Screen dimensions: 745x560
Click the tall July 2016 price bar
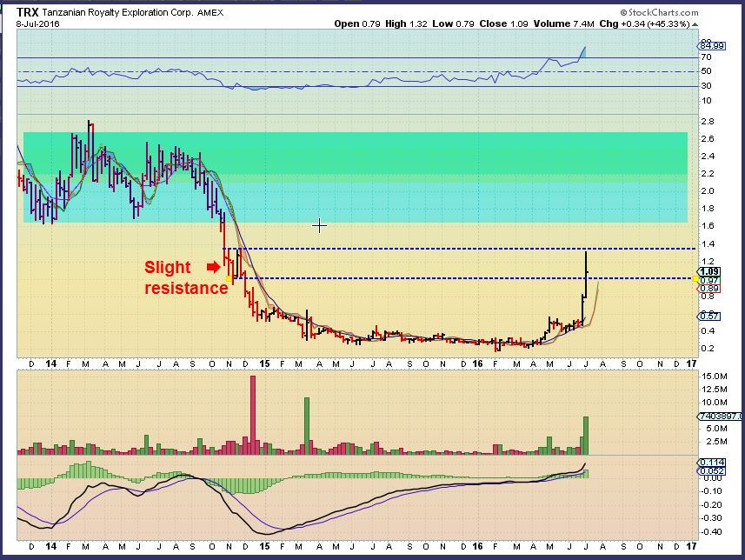pos(586,276)
